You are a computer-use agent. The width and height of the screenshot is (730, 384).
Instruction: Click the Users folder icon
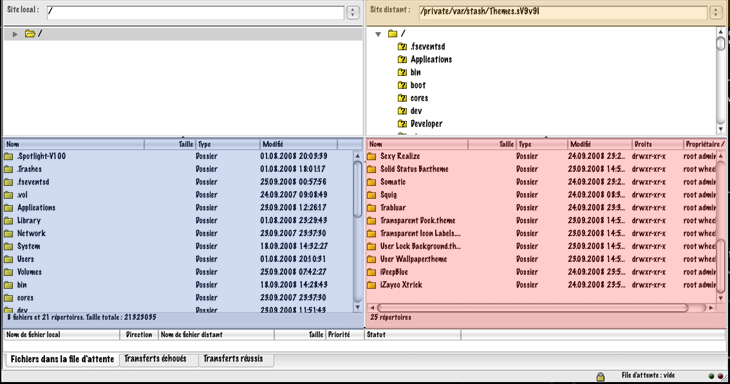point(8,259)
